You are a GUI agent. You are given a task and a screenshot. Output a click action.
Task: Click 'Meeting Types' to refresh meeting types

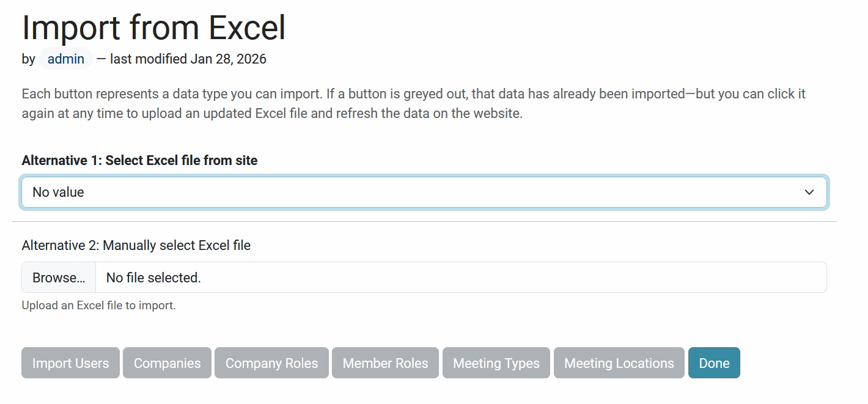pyautogui.click(x=496, y=362)
